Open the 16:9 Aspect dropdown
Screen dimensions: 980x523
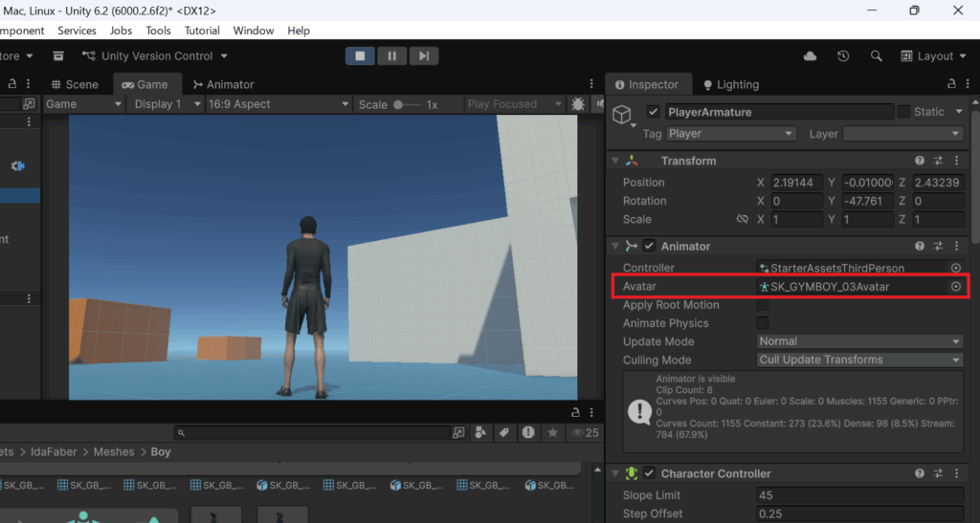(278, 104)
